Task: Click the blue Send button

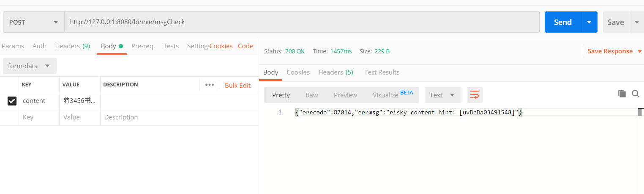Action: [562, 22]
